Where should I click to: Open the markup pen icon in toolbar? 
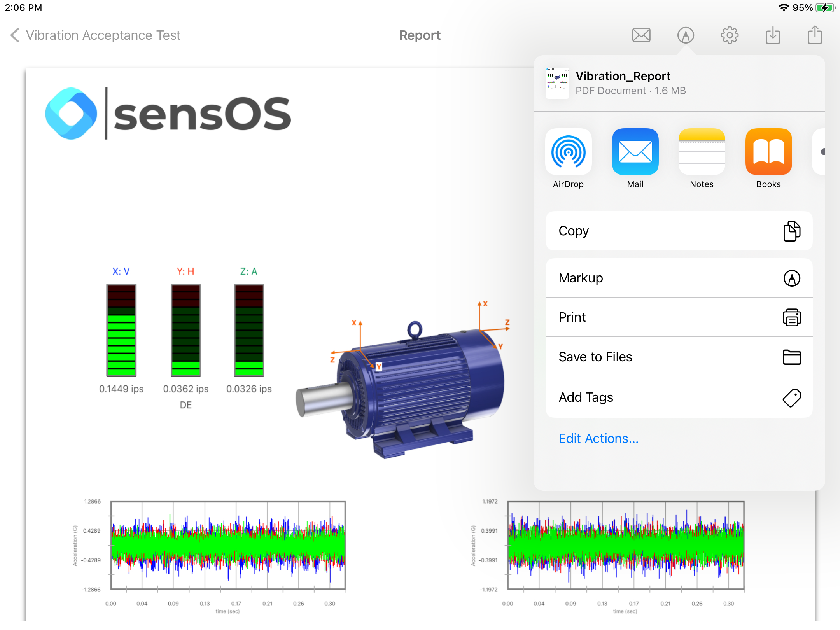pyautogui.click(x=686, y=35)
